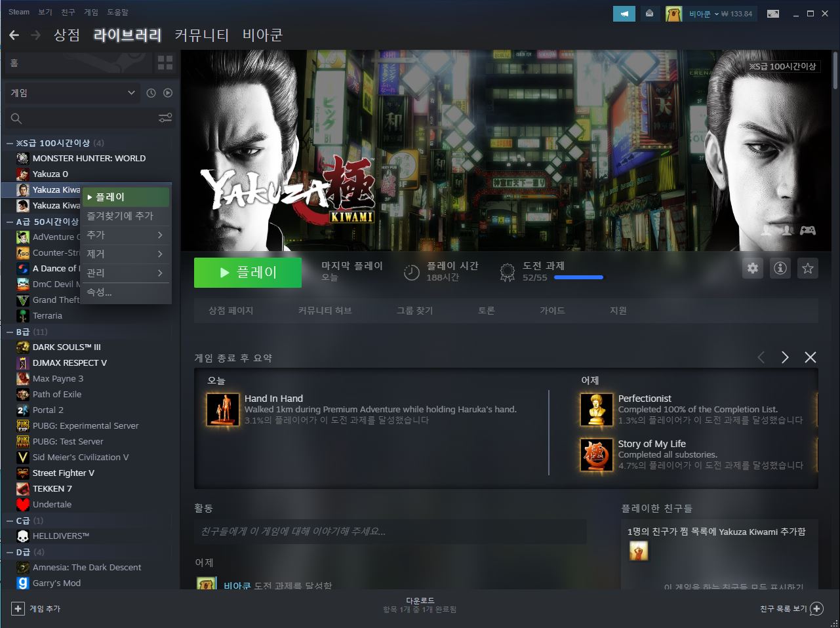Screen dimensions: 840x628
Task: Click the Terraria tree icon
Action: pos(23,315)
